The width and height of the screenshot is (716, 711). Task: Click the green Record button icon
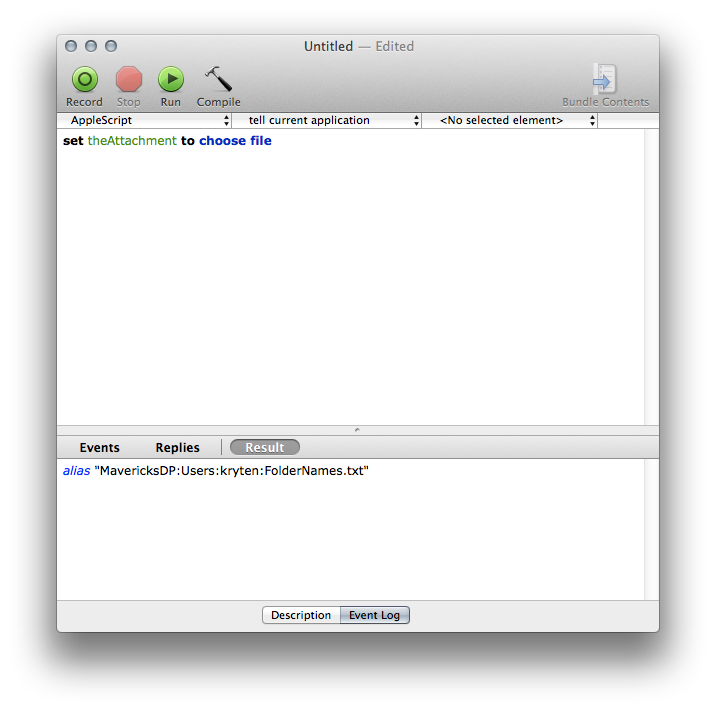click(x=84, y=79)
